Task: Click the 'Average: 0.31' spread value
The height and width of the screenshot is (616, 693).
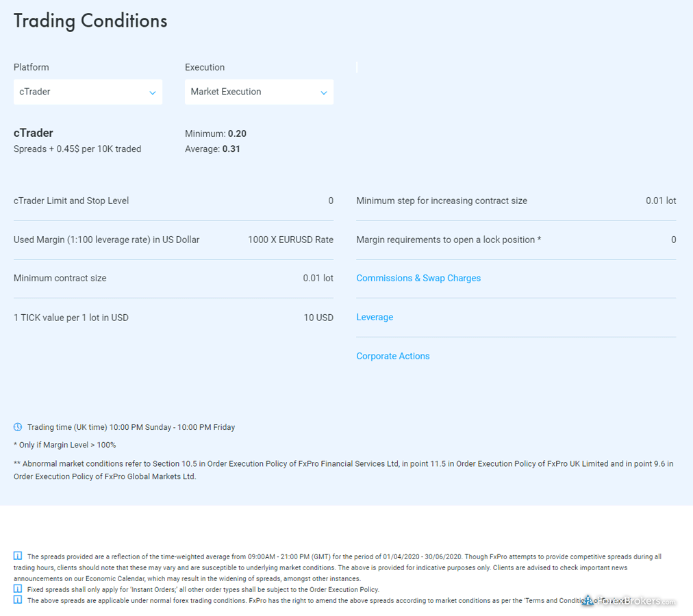Action: point(212,149)
